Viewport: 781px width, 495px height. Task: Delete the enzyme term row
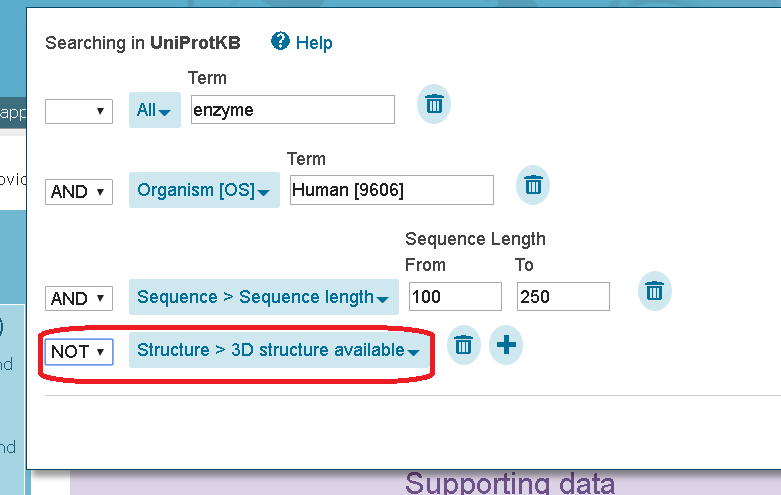[434, 104]
